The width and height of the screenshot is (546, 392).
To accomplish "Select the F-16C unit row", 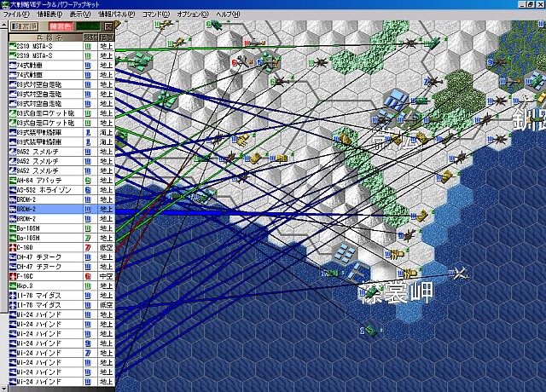I will pos(43,275).
